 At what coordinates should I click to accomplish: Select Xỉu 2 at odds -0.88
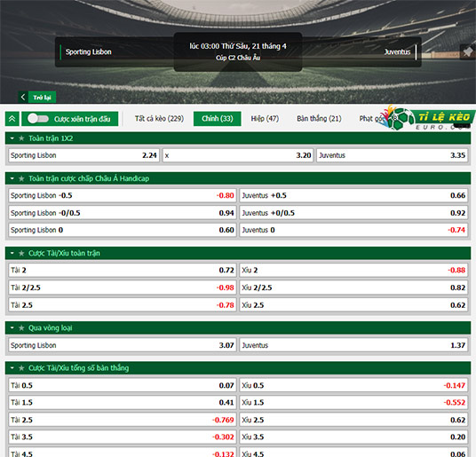353,270
